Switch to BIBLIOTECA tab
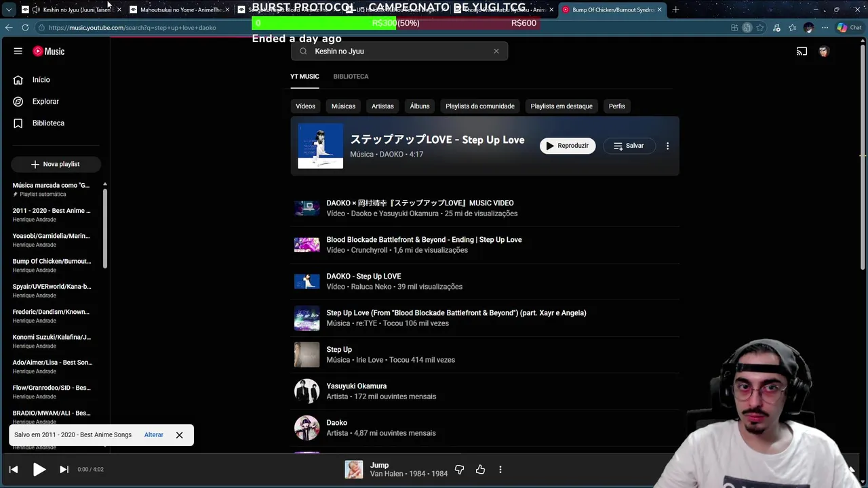Screen dimensions: 868x488 click(x=351, y=76)
